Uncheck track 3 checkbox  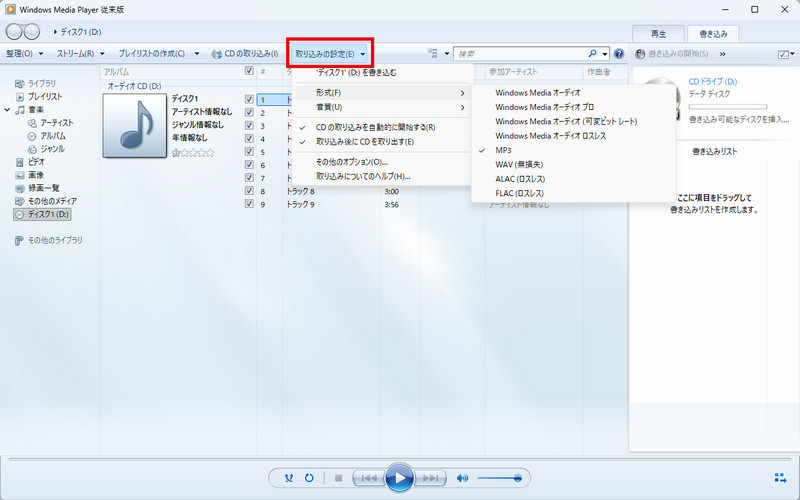(x=249, y=126)
